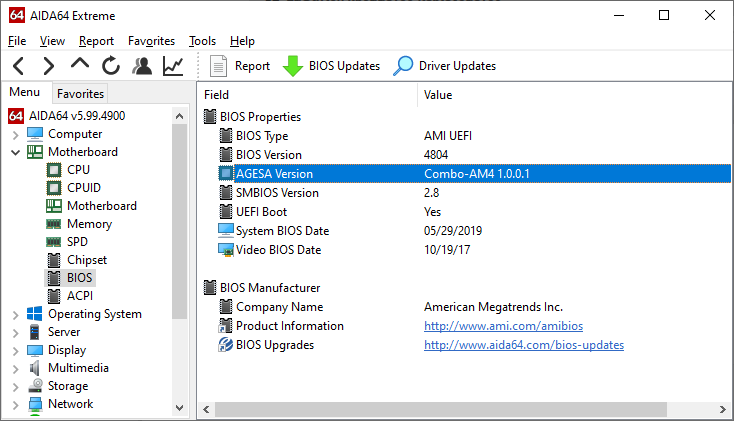Viewport: 734px width, 421px height.
Task: Click the Computer monitor icon in tree
Action: point(35,134)
